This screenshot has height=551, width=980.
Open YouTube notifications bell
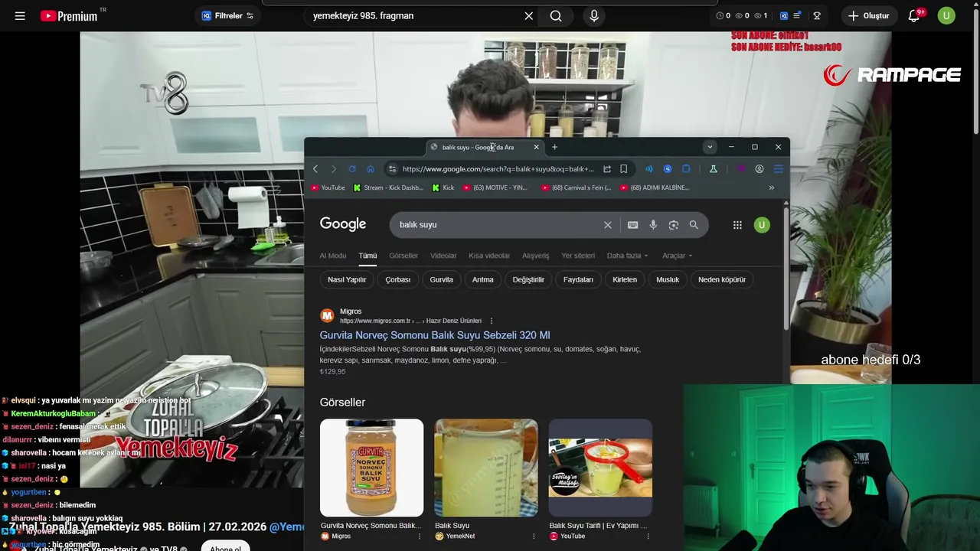tap(914, 15)
